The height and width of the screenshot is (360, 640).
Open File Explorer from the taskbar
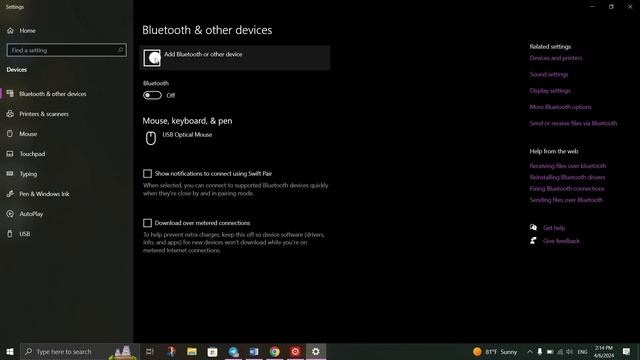click(192, 351)
